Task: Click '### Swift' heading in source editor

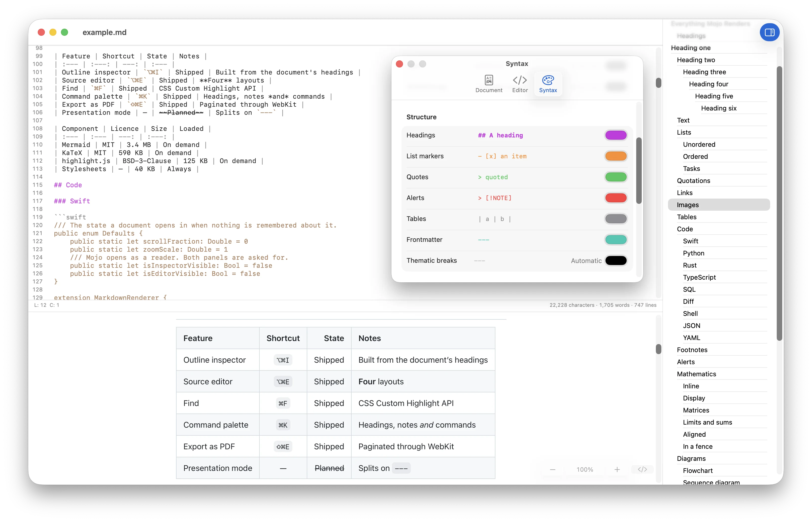Action: (x=72, y=201)
